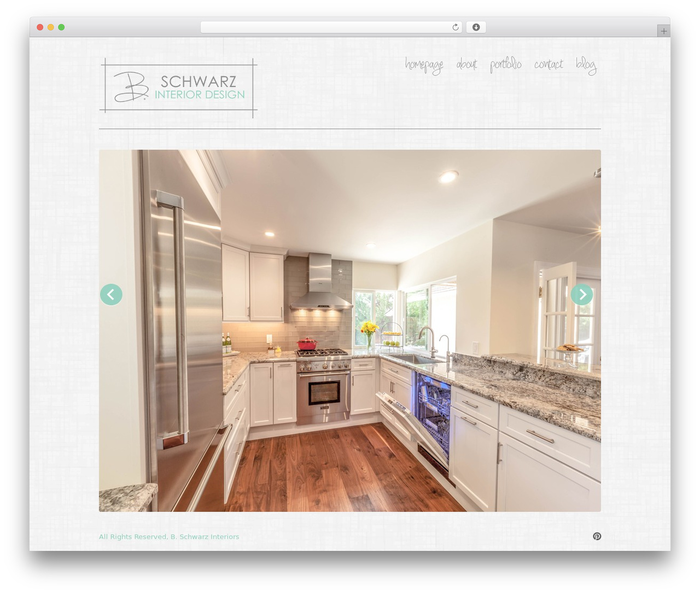Click All Rights Reserved footer text
Screen dimensions: 700x593
(169, 537)
